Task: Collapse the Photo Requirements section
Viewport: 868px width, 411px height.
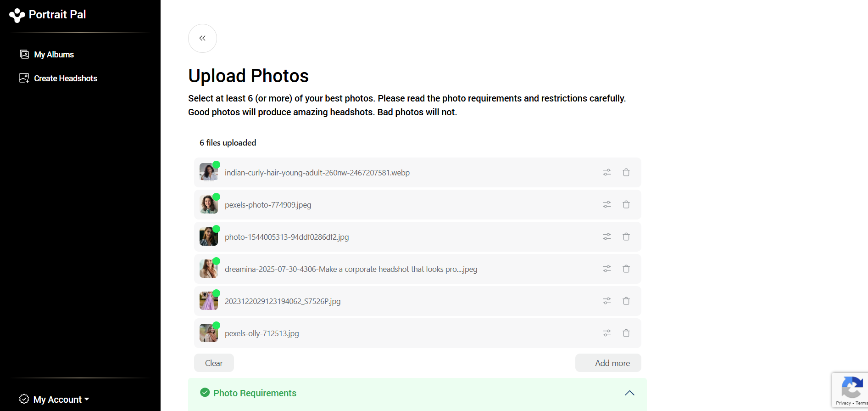Action: [629, 393]
